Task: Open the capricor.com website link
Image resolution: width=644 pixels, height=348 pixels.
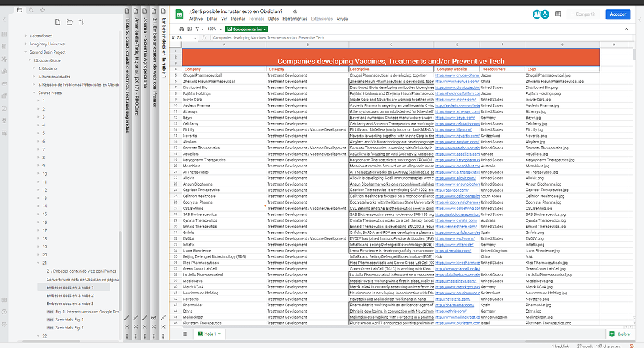Action: [452, 190]
